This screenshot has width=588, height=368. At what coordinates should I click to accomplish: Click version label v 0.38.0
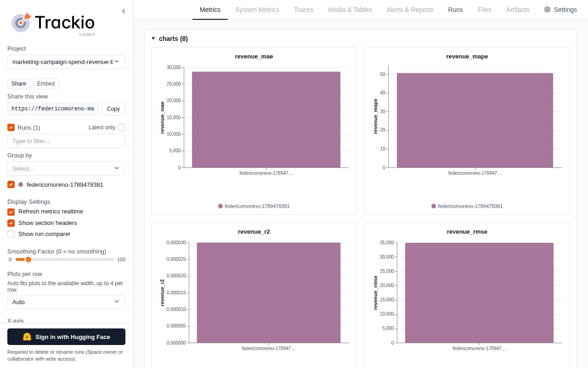click(87, 34)
